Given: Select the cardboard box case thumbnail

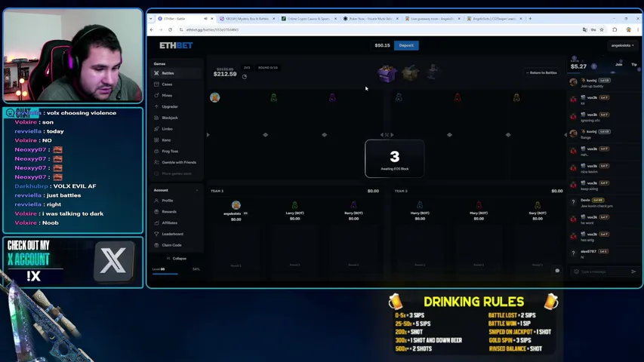Looking at the screenshot, I should (410, 72).
